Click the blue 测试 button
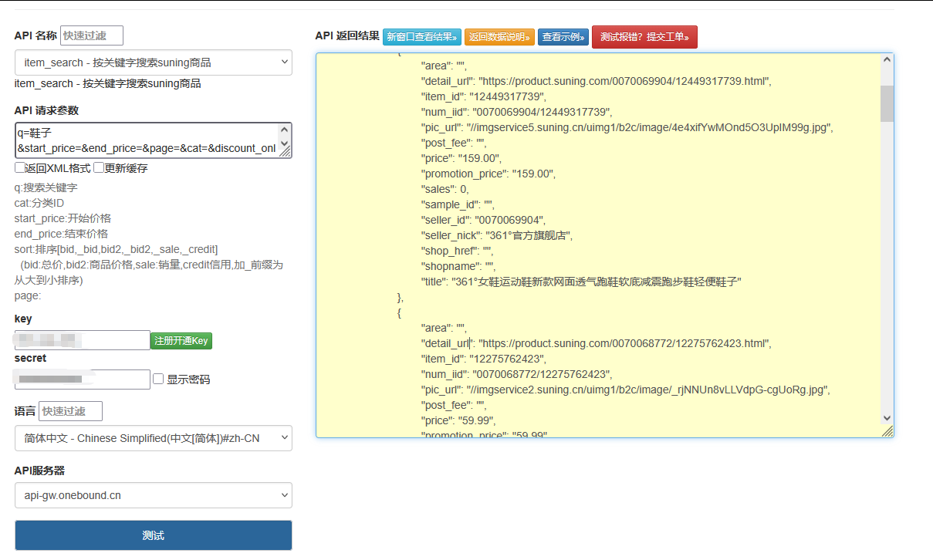This screenshot has height=560, width=933. pos(154,535)
